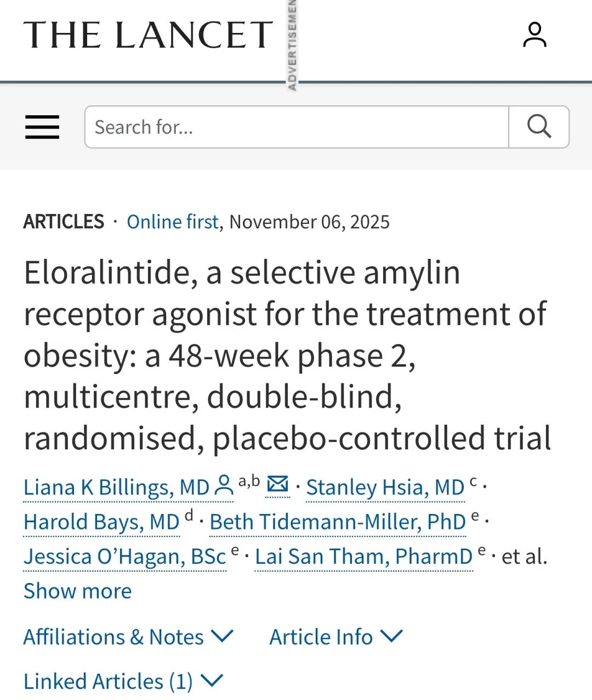Click the person icon beside Liana K Billings
Image resolution: width=592 pixels, height=700 pixels.
tap(224, 486)
